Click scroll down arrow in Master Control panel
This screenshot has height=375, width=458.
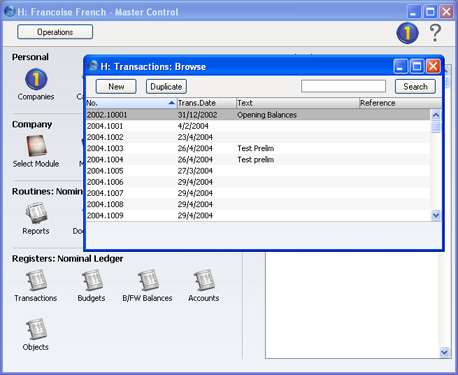444,352
